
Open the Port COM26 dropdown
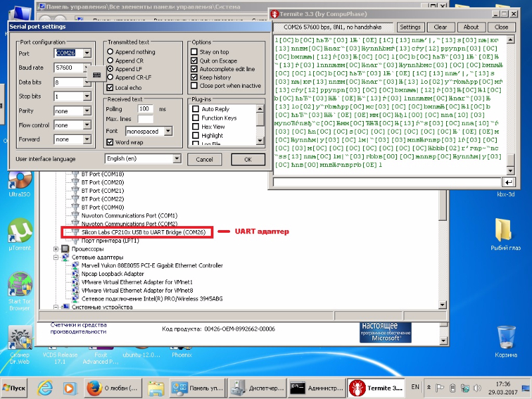click(87, 53)
